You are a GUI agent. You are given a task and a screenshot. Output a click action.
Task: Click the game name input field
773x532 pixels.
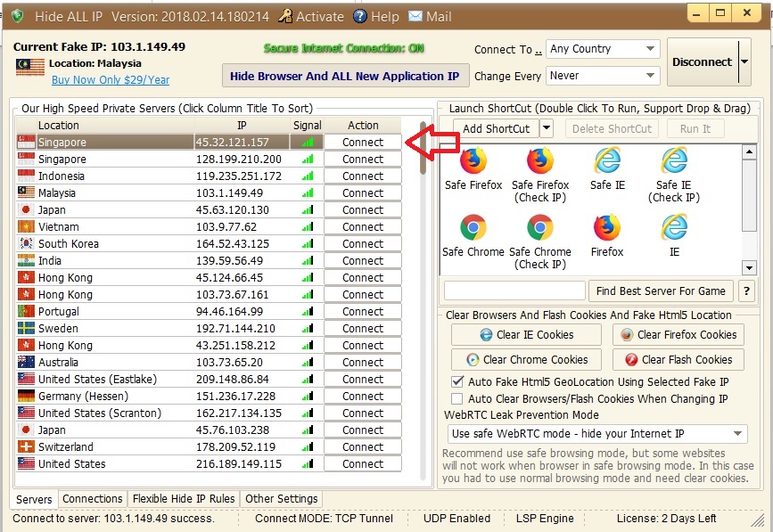point(514,291)
